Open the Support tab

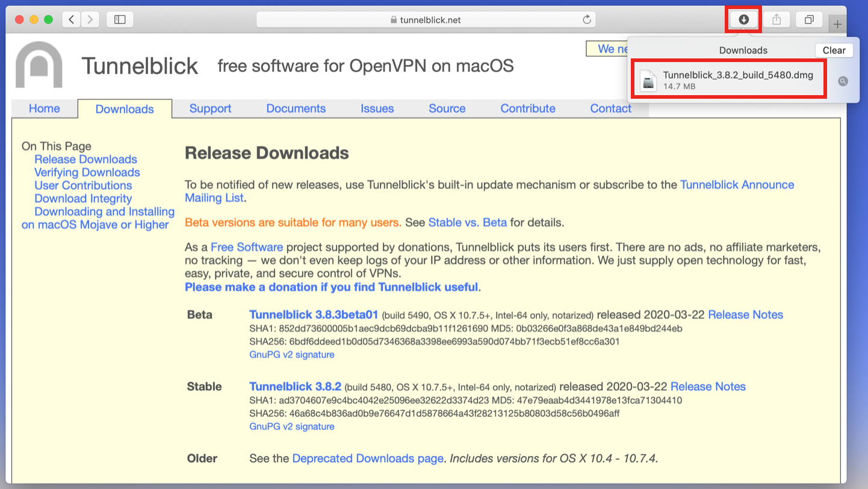coord(210,108)
